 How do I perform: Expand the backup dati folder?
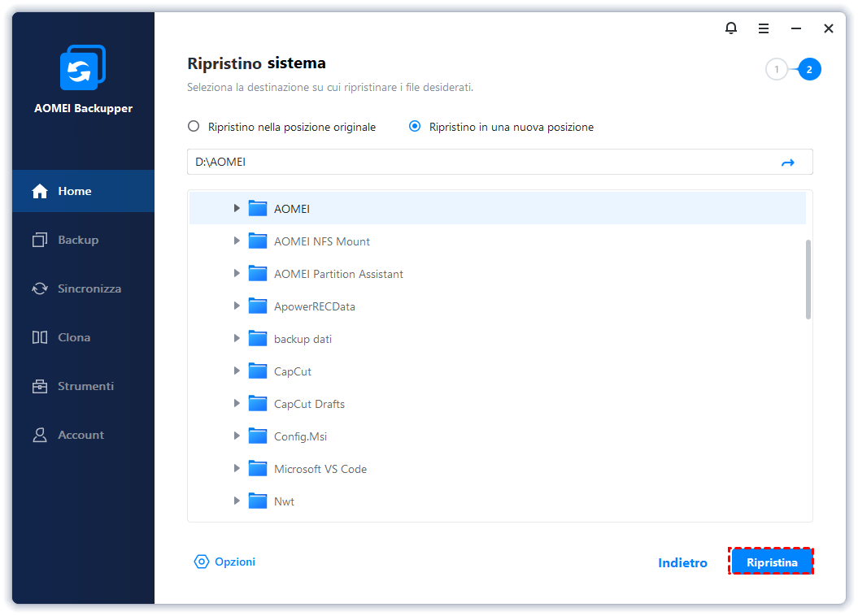pos(237,339)
